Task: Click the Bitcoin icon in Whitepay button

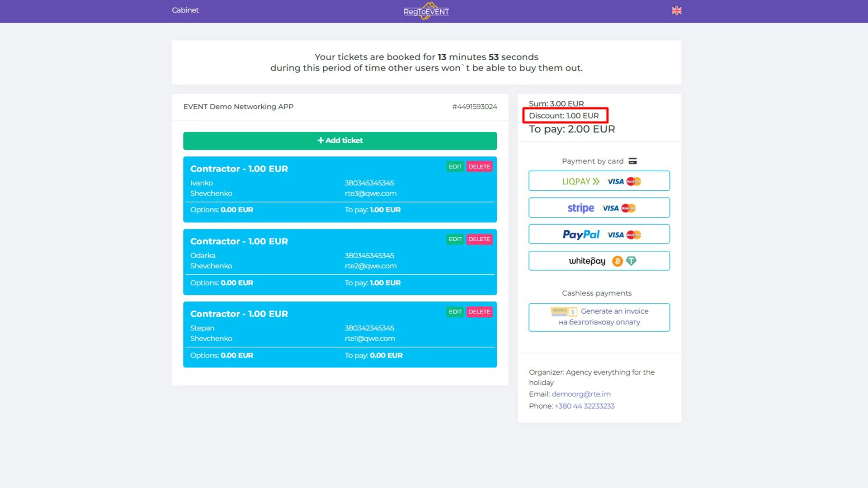Action: click(617, 261)
